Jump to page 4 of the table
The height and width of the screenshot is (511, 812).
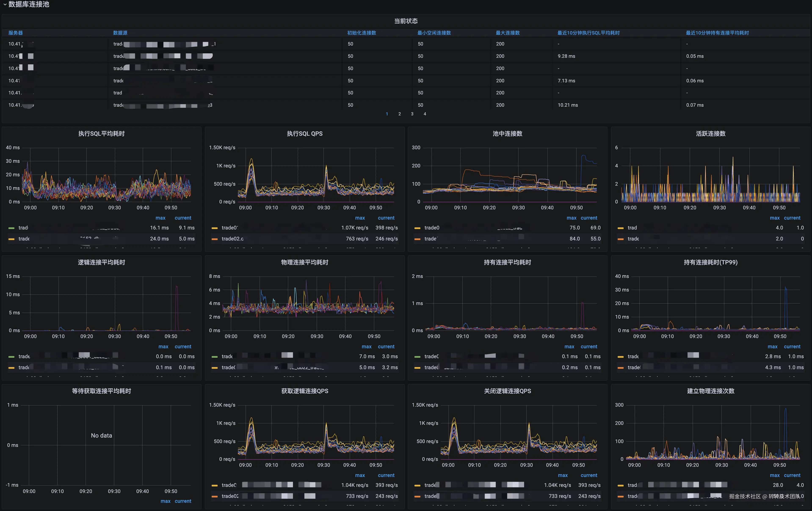425,114
